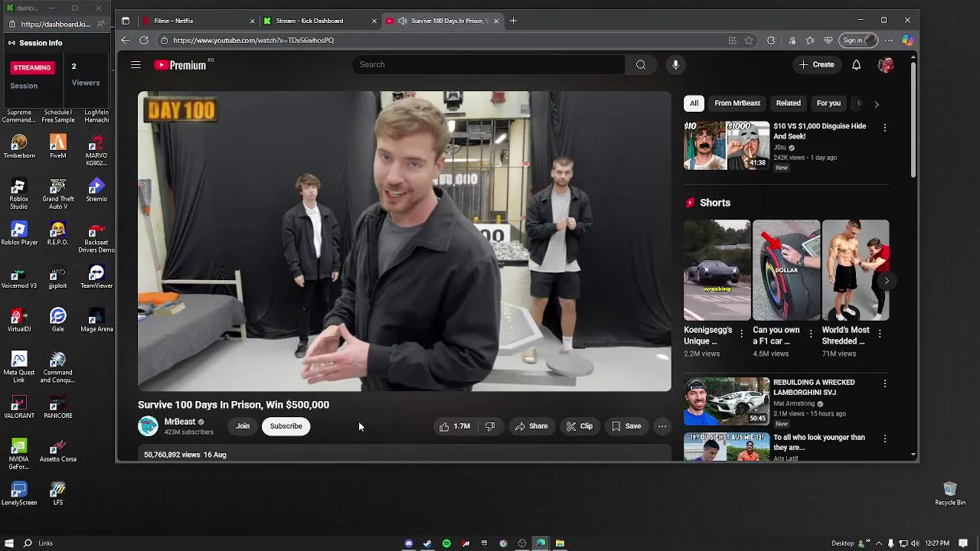The width and height of the screenshot is (980, 551).
Task: Select the FiveM desktop shortcut
Action: 58,147
